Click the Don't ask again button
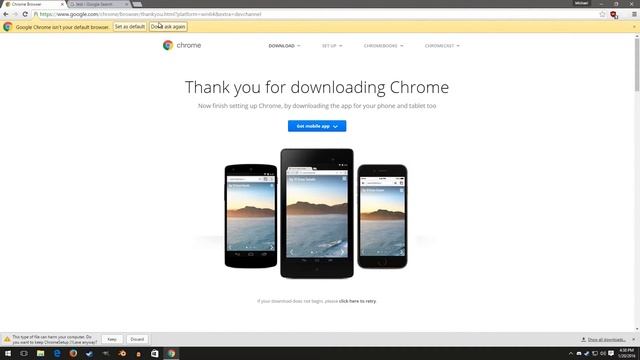This screenshot has height=360, width=640. (168, 27)
